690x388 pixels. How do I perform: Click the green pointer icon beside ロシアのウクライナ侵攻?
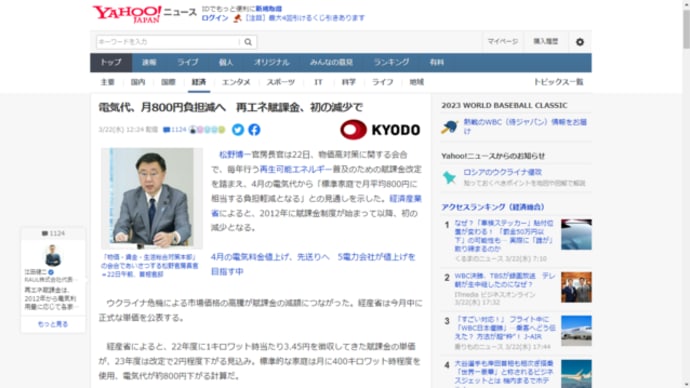[449, 177]
